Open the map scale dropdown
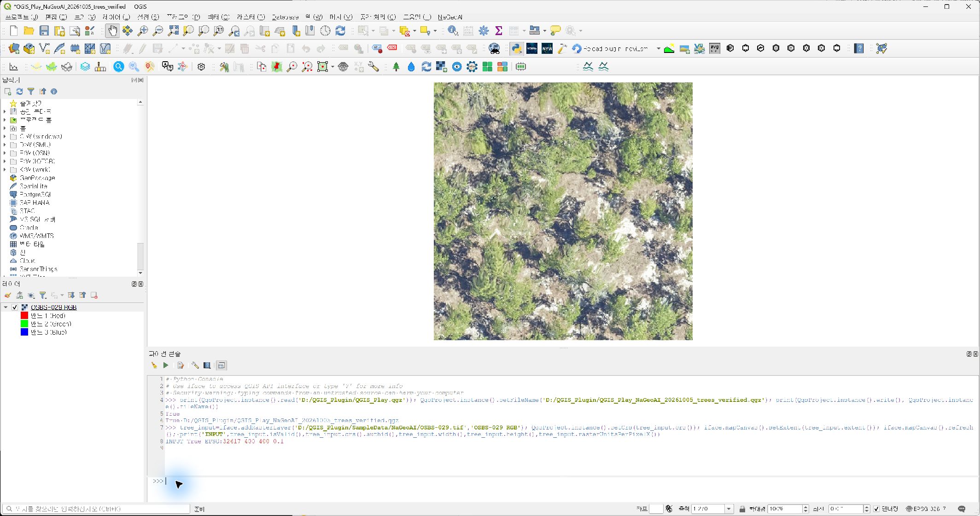This screenshot has height=516, width=980. [729, 509]
